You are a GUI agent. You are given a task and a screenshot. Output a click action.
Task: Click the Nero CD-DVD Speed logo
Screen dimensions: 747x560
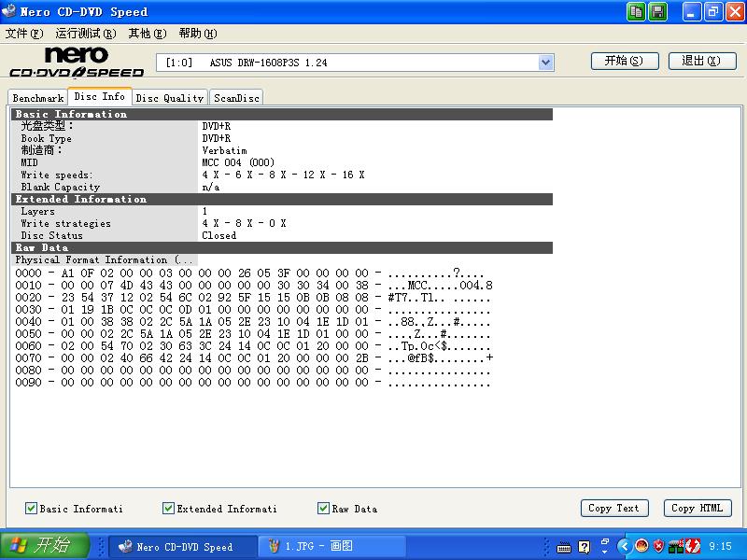(x=77, y=62)
